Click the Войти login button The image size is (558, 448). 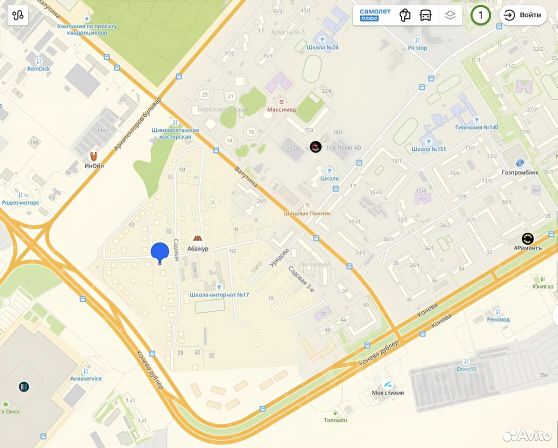[523, 15]
